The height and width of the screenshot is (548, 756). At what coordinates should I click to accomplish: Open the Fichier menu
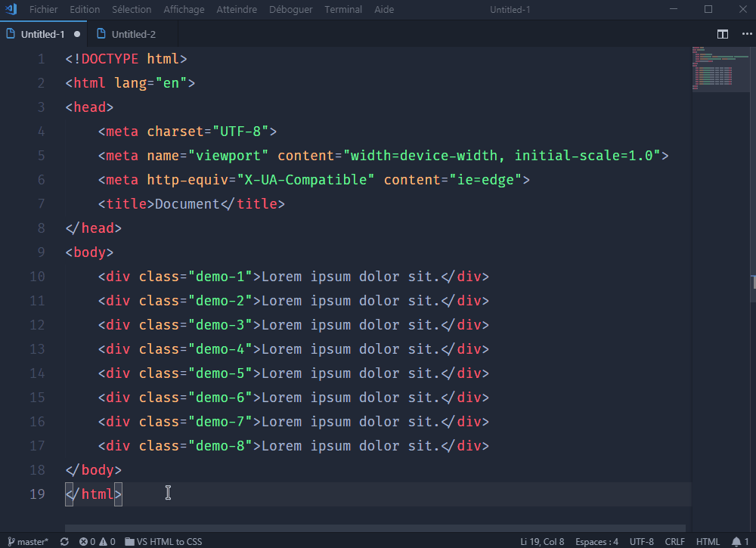click(x=43, y=9)
